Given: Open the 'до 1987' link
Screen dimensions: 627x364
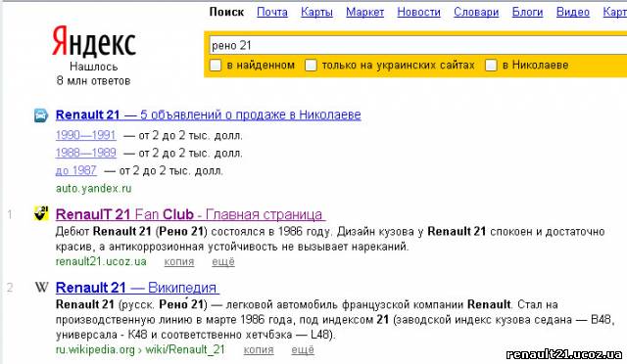Looking at the screenshot, I should tap(76, 170).
